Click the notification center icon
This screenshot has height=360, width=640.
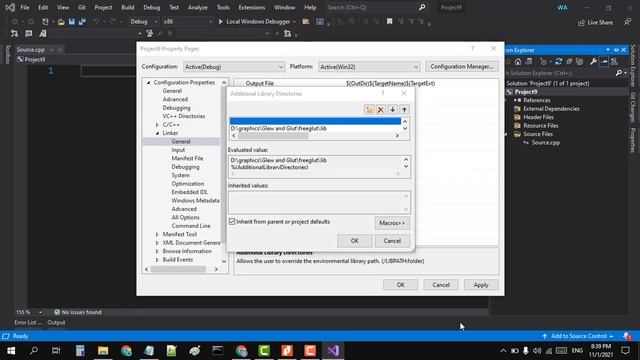[625, 351]
